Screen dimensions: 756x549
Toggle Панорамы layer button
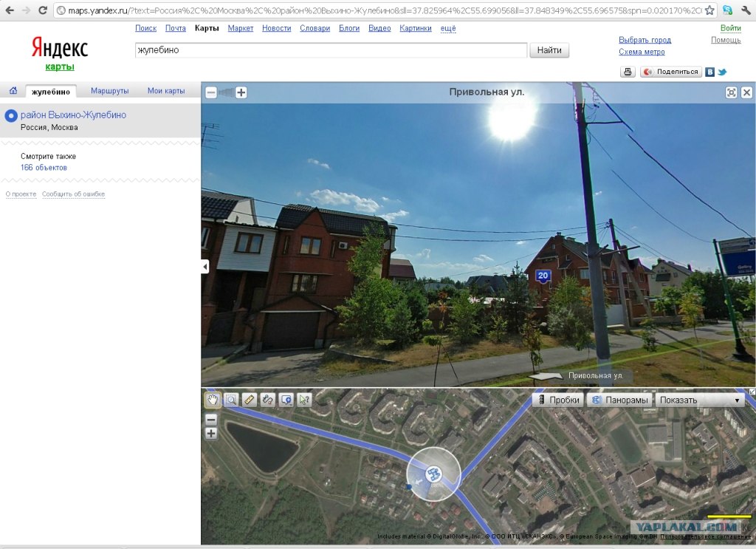point(620,400)
